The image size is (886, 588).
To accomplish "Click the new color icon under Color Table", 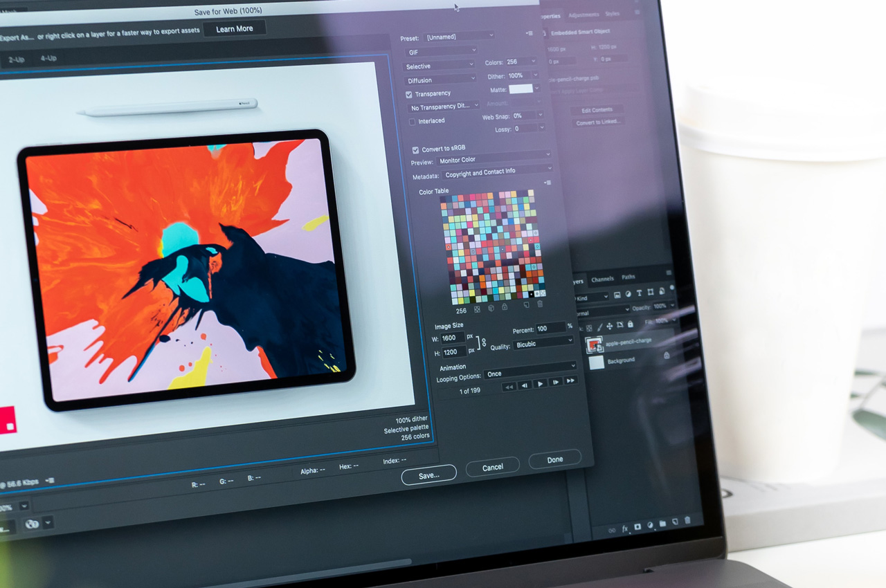I will [x=526, y=305].
